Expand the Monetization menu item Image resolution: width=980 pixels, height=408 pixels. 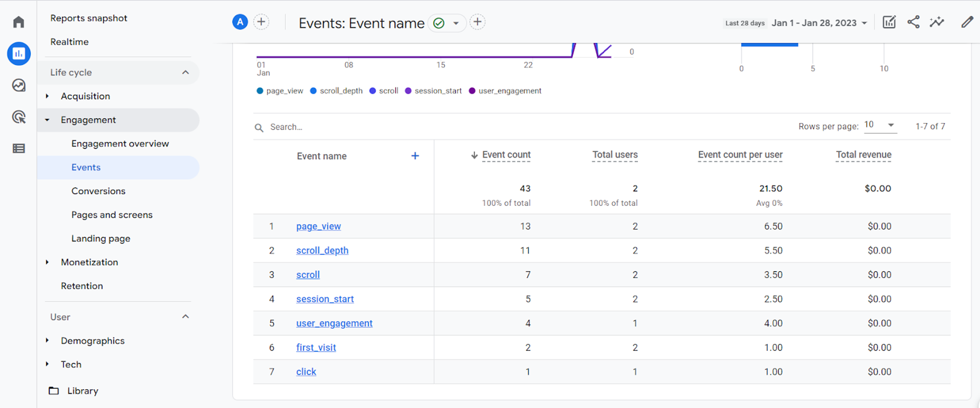(x=90, y=262)
